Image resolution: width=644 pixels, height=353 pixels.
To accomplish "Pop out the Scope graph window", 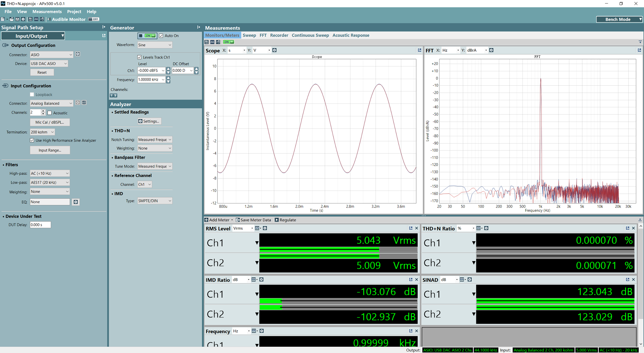I will (419, 50).
